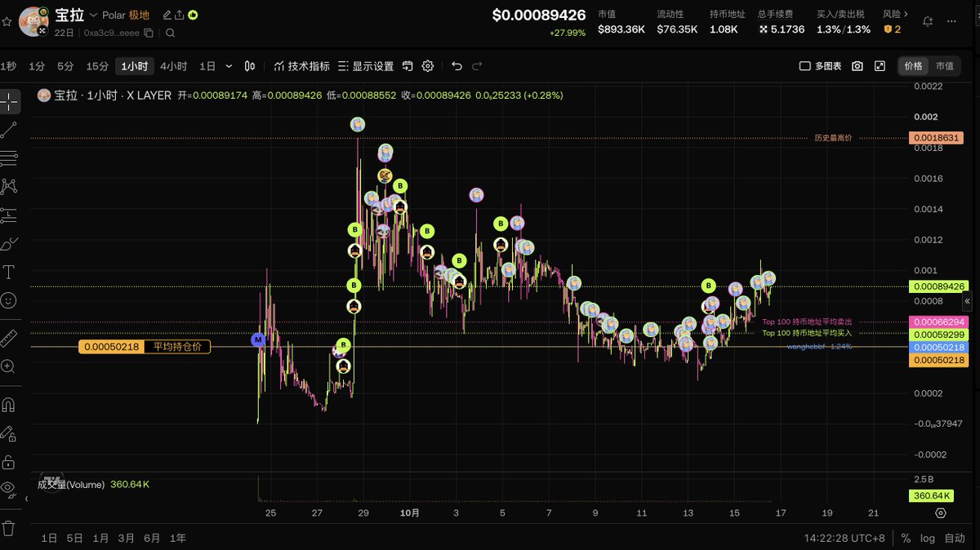Activate the zoom-in magnifier tool
The width and height of the screenshot is (980, 550).
pyautogui.click(x=9, y=366)
